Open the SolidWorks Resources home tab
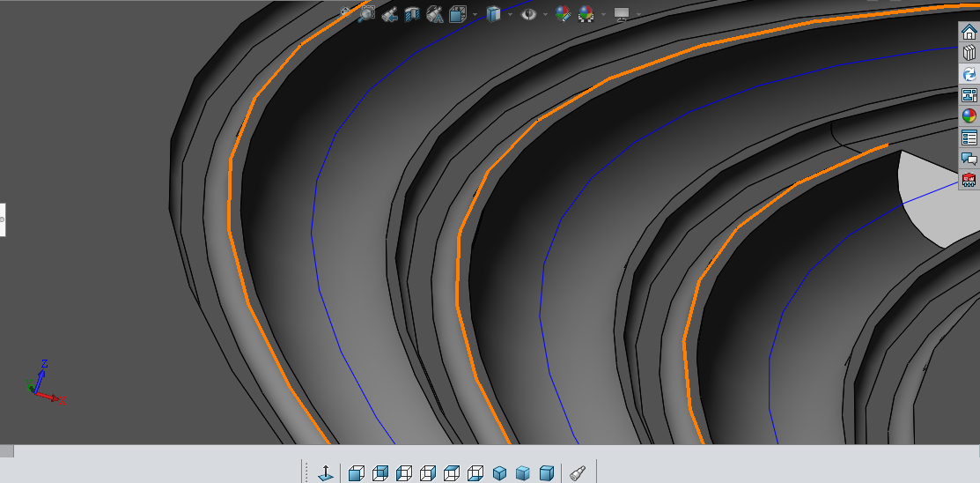The width and height of the screenshot is (980, 483). coord(969,33)
